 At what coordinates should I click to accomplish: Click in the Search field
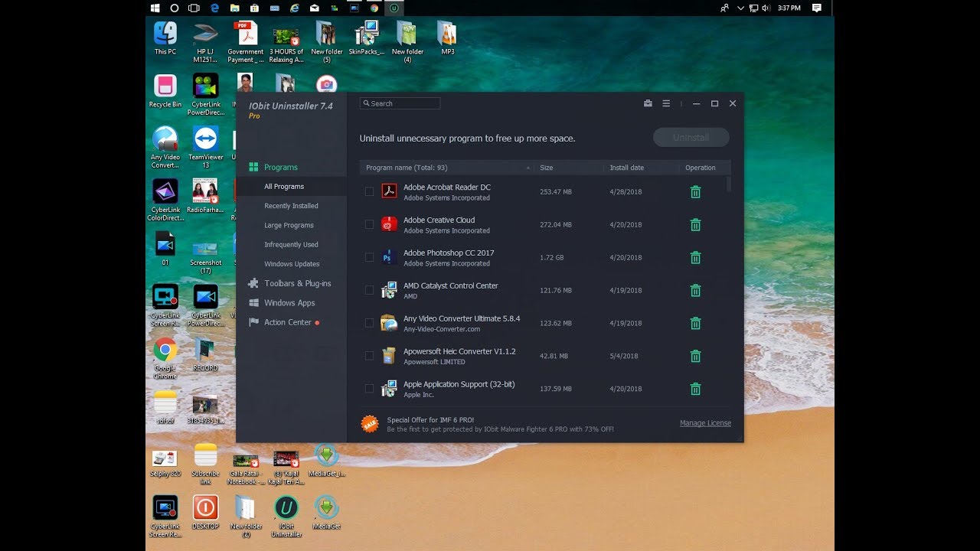[400, 103]
